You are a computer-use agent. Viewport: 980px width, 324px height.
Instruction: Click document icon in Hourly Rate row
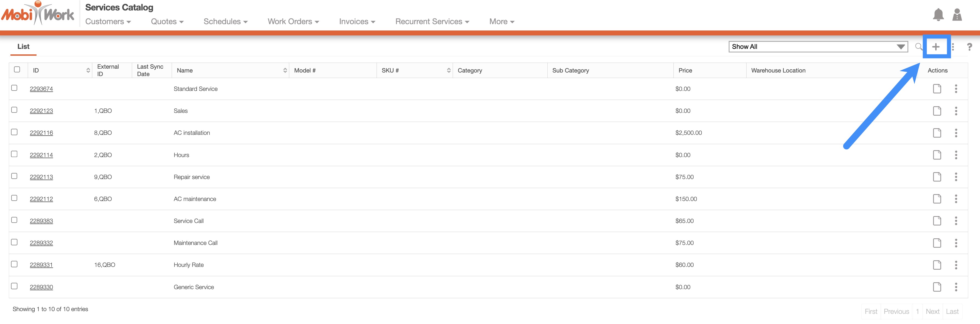pos(937,265)
